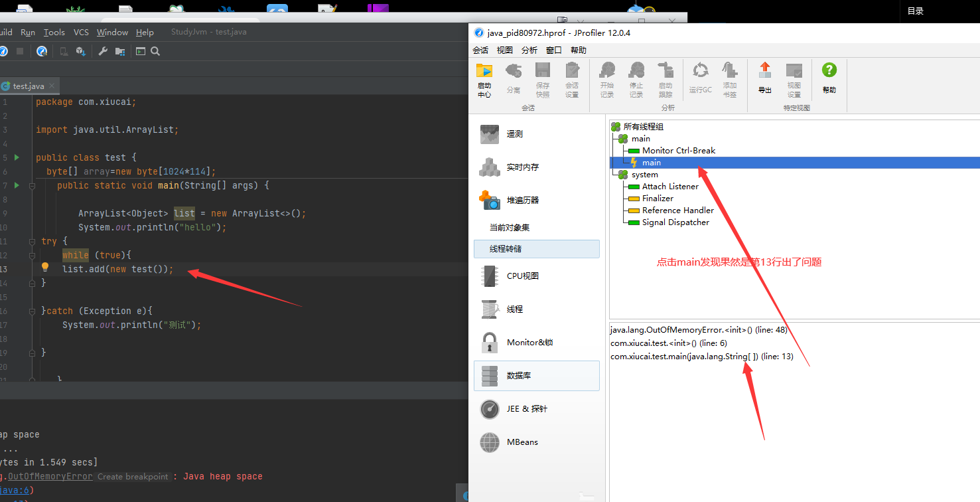The width and height of the screenshot is (980, 502).
Task: Select the Monitor Ctrl-Break thread
Action: point(679,151)
